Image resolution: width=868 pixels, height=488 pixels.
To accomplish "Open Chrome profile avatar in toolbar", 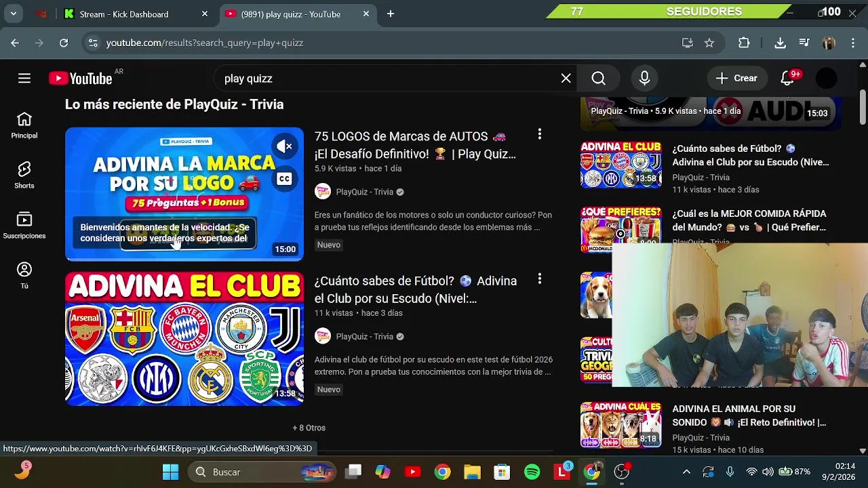I will click(829, 43).
